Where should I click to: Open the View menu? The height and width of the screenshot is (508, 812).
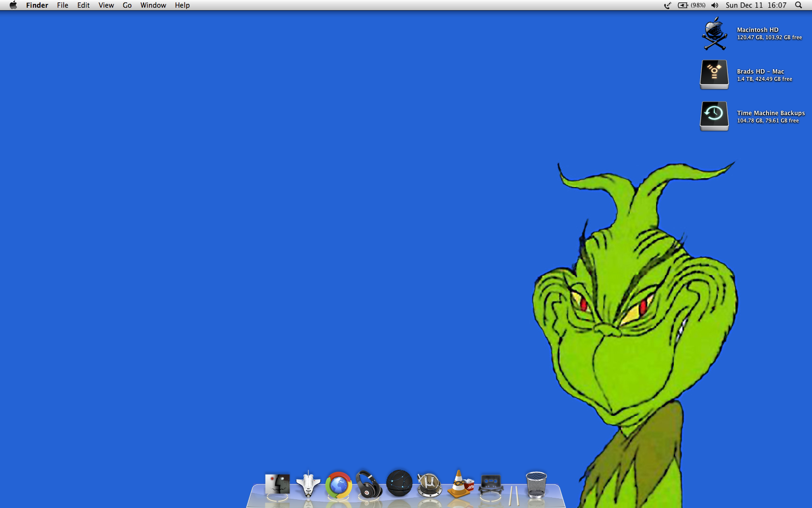106,5
